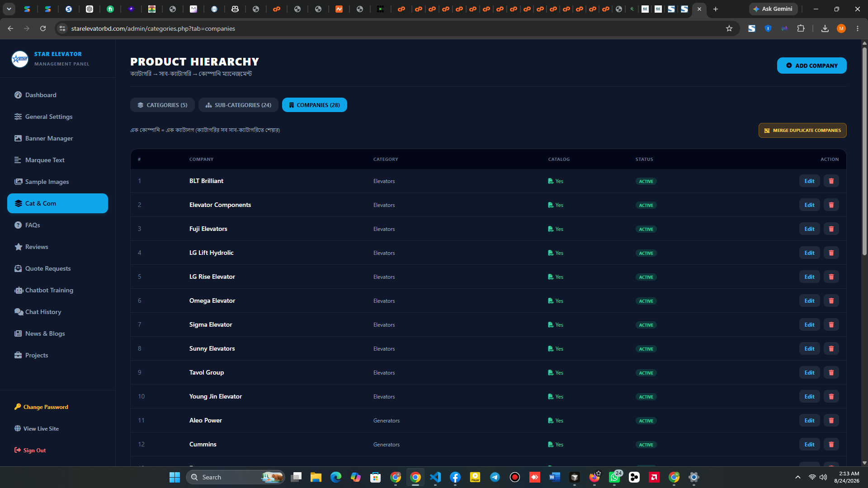View Chat History
Image resolution: width=868 pixels, height=488 pixels.
pyautogui.click(x=57, y=312)
